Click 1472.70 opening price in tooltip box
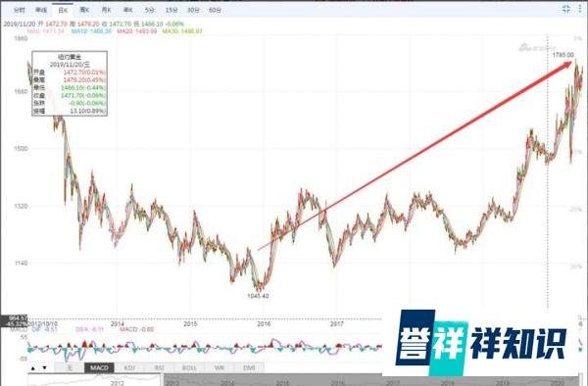The image size is (588, 386). (84, 72)
